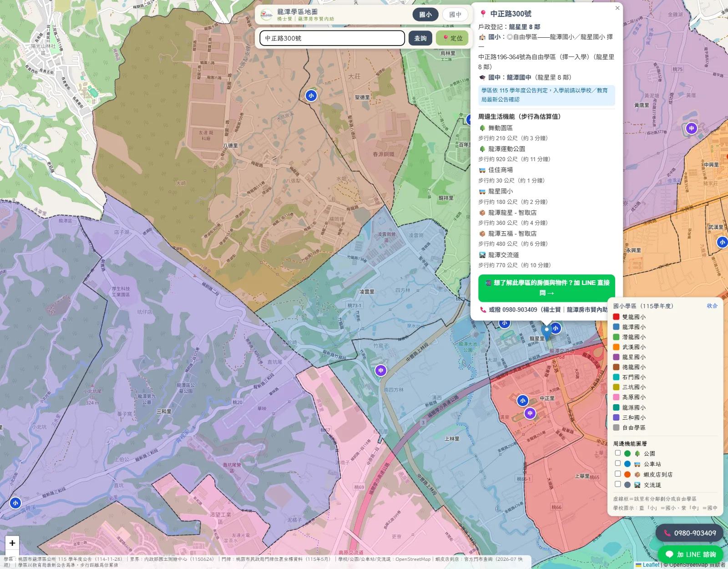
Task: Click the interchange icon in the layer list
Action: (637, 485)
